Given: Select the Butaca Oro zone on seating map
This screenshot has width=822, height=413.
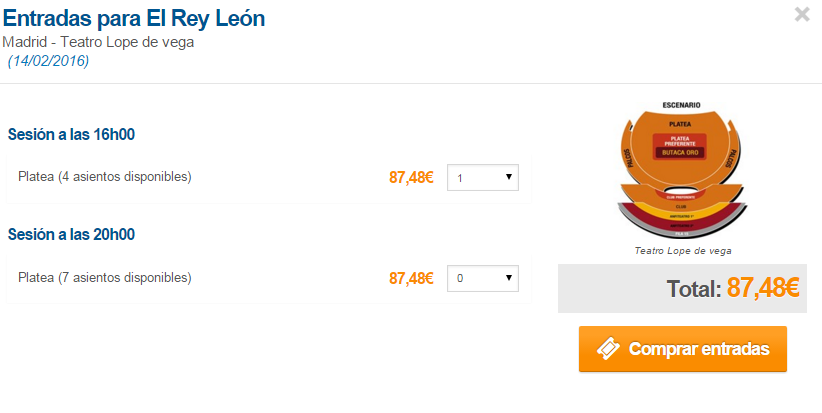Looking at the screenshot, I should [680, 153].
